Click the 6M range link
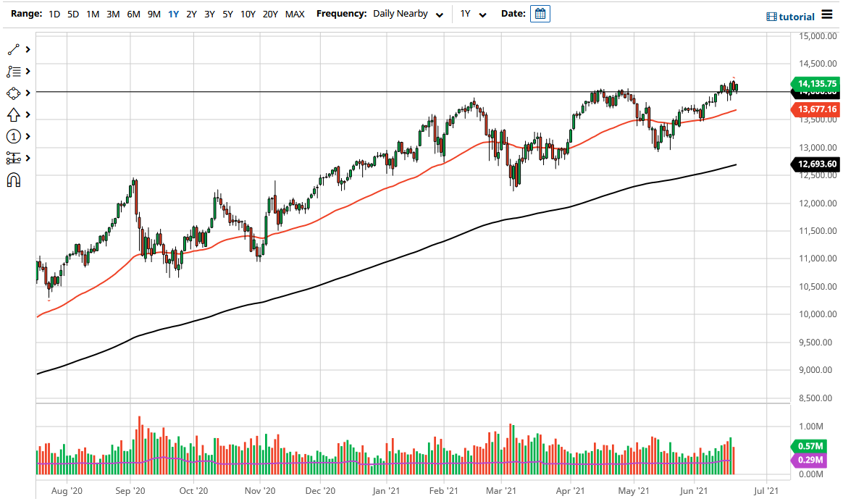Image resolution: width=843 pixels, height=504 pixels. (133, 14)
